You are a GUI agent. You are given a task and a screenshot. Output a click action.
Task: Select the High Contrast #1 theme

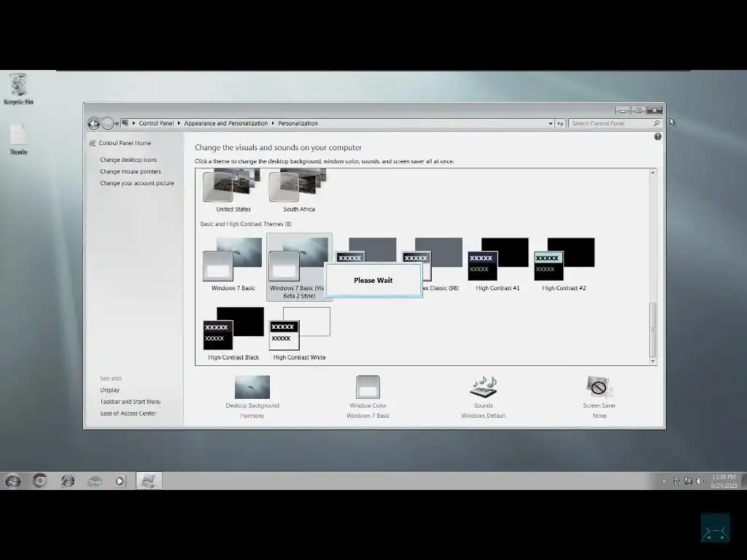pyautogui.click(x=498, y=265)
